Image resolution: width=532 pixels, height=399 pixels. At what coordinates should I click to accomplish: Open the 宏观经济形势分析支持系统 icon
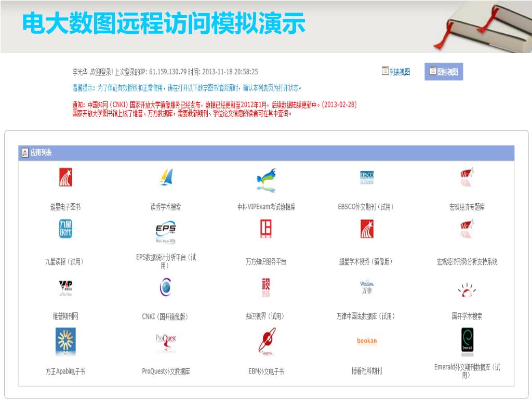(x=467, y=229)
